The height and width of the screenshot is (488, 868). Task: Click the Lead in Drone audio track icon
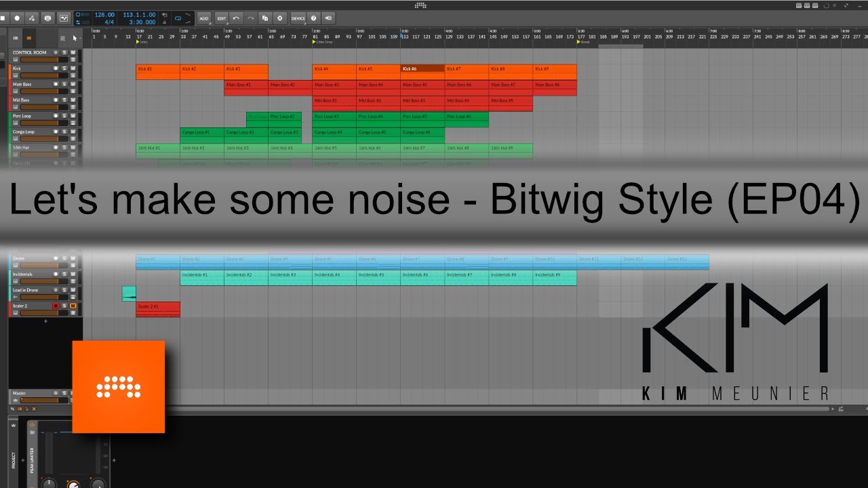tap(15, 297)
